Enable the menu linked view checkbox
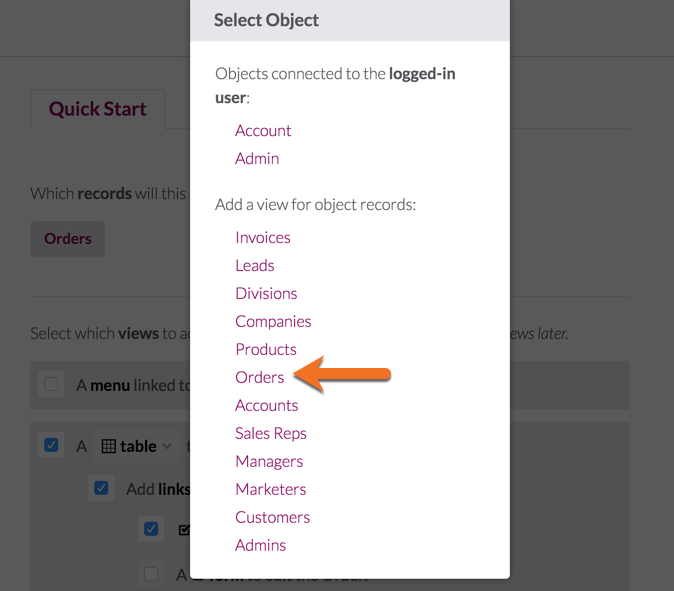 (51, 384)
